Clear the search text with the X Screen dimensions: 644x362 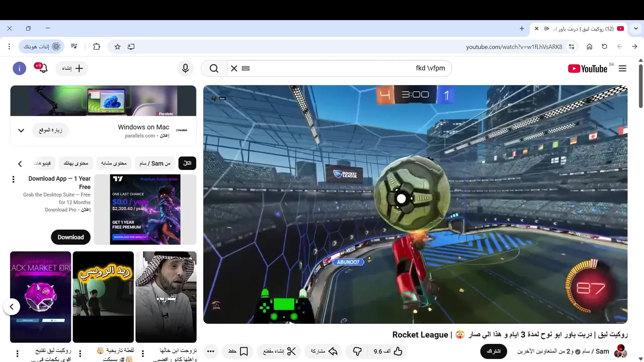pyautogui.click(x=234, y=68)
